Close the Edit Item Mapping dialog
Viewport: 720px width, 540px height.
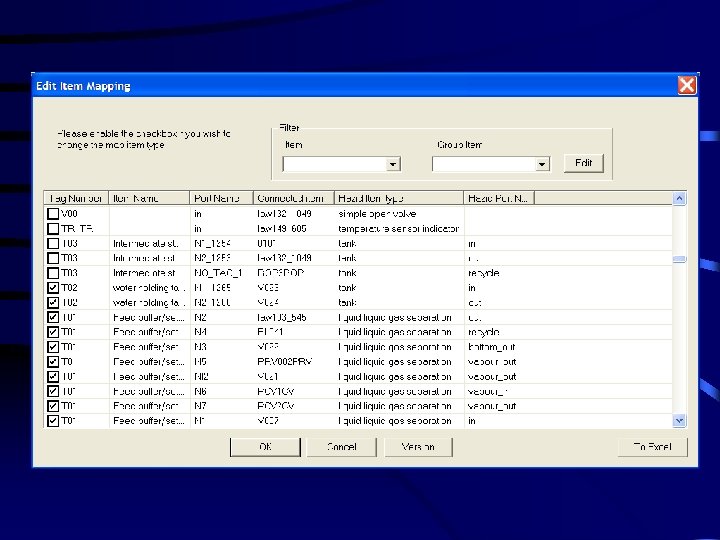[x=686, y=85]
